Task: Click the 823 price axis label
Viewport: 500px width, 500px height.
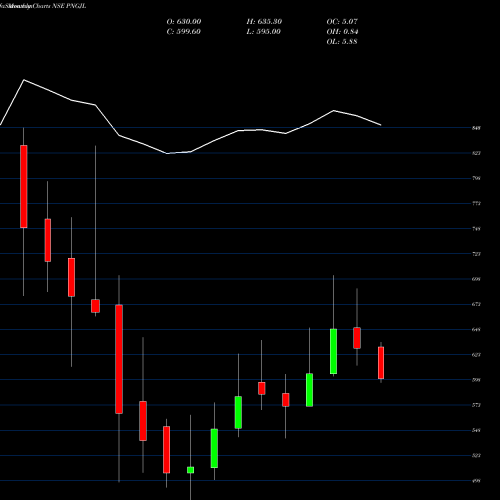Action: (x=476, y=153)
